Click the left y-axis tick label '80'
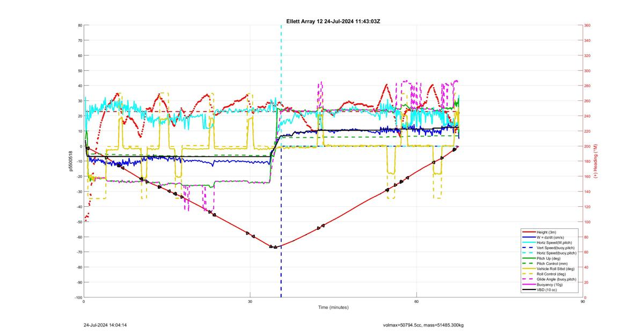 click(x=79, y=25)
